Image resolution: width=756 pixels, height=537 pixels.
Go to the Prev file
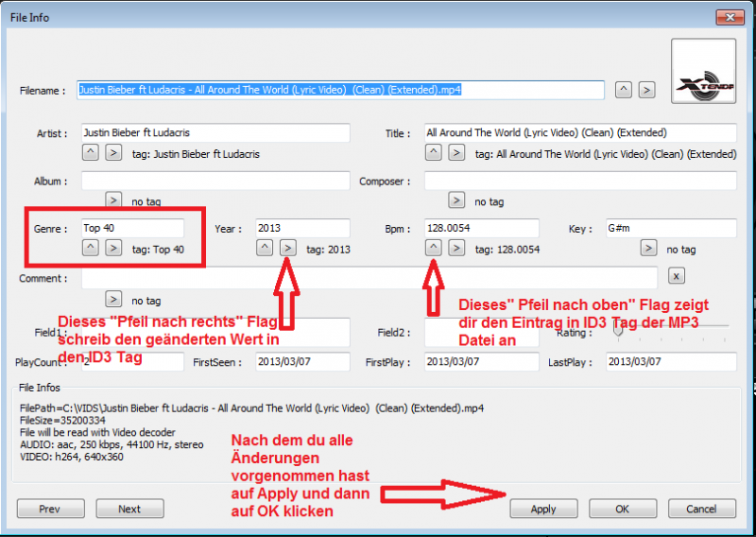(51, 509)
